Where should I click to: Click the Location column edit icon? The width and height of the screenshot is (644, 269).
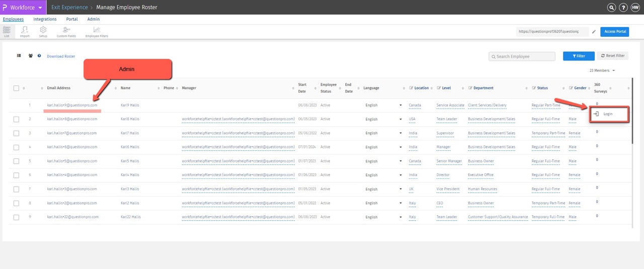click(411, 88)
